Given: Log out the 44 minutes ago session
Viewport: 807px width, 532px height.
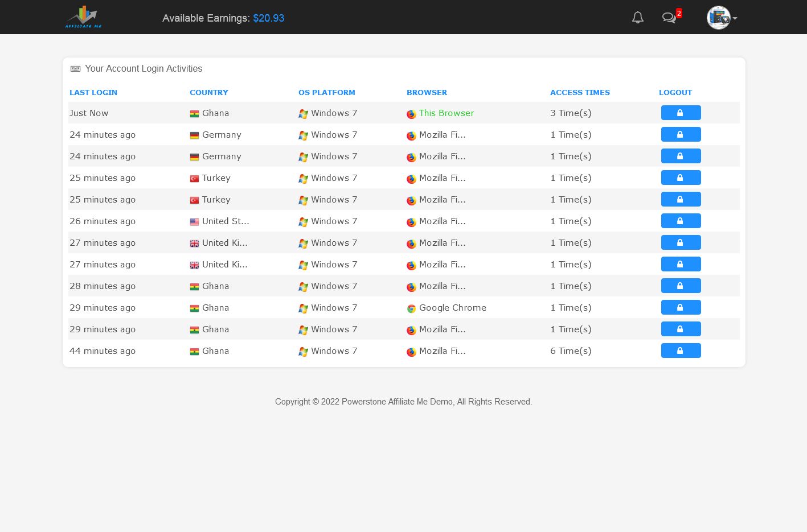Looking at the screenshot, I should tap(681, 350).
